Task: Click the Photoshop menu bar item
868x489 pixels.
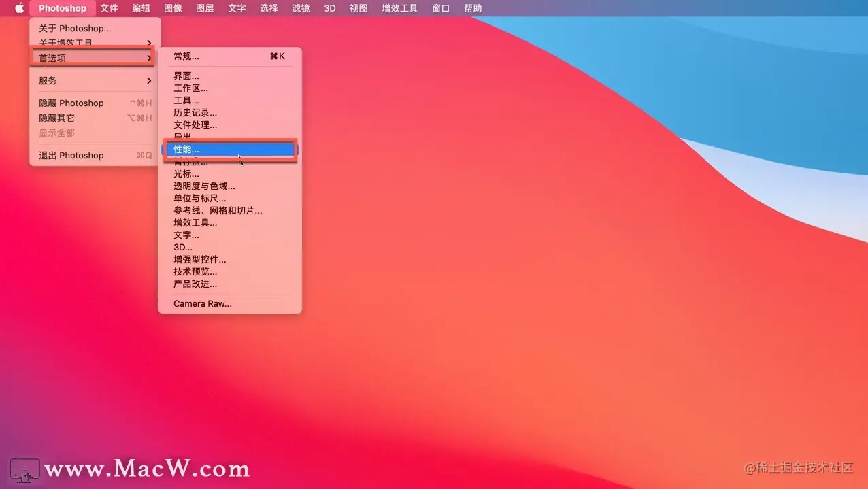Action: 63,8
